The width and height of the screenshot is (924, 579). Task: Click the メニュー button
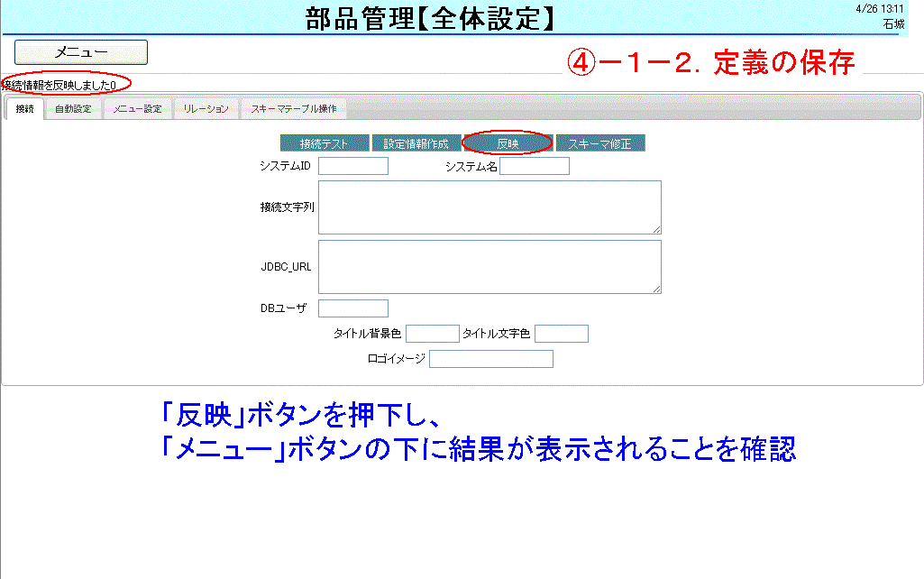pyautogui.click(x=81, y=52)
